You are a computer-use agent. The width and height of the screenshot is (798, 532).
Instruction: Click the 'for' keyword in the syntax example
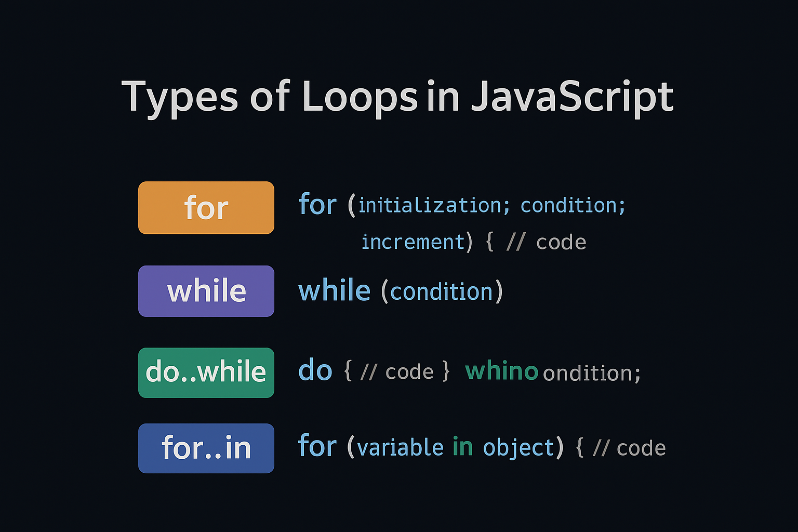coord(317,204)
